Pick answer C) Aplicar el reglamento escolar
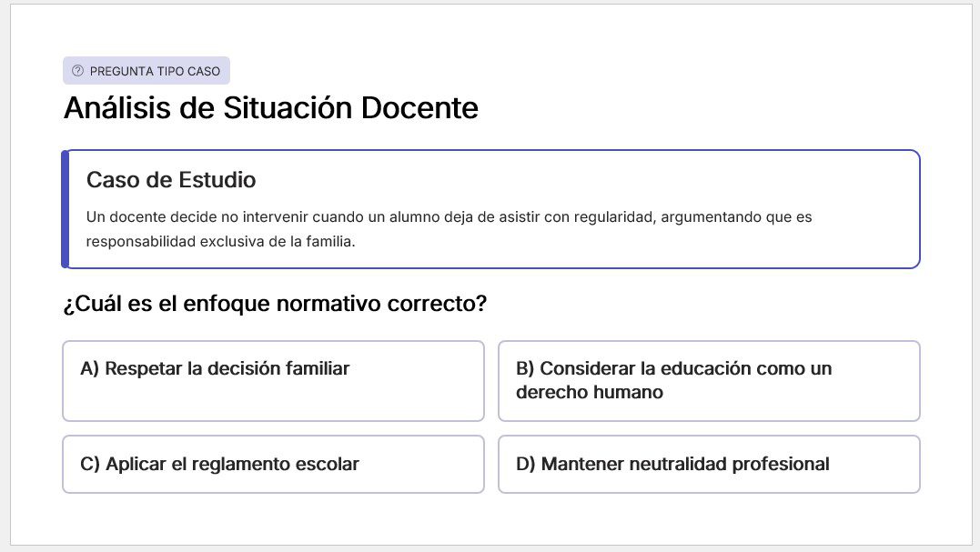This screenshot has width=980, height=552. click(273, 464)
